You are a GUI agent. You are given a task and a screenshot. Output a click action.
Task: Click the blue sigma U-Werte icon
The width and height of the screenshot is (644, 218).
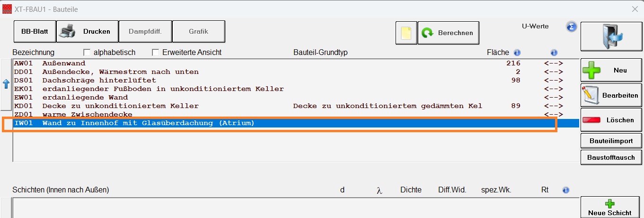click(571, 27)
